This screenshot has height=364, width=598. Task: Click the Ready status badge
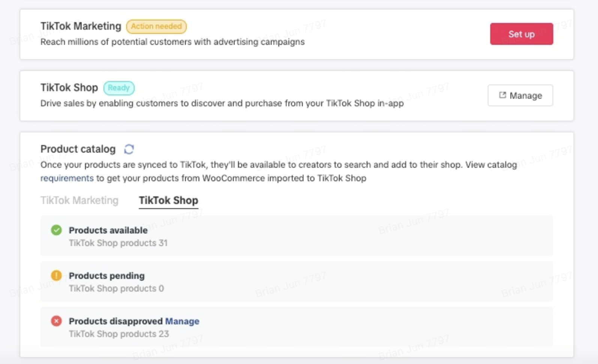pos(119,88)
